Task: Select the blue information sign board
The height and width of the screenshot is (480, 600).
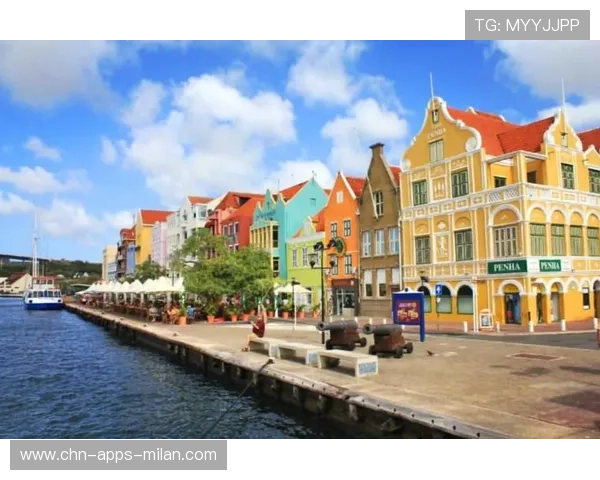Action: click(408, 311)
